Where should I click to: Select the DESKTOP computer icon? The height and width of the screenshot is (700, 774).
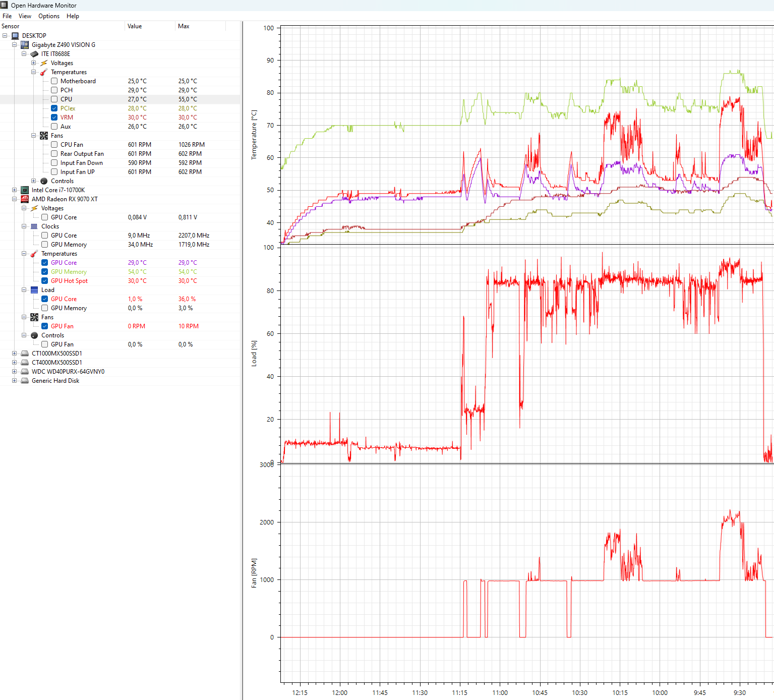[x=15, y=36]
